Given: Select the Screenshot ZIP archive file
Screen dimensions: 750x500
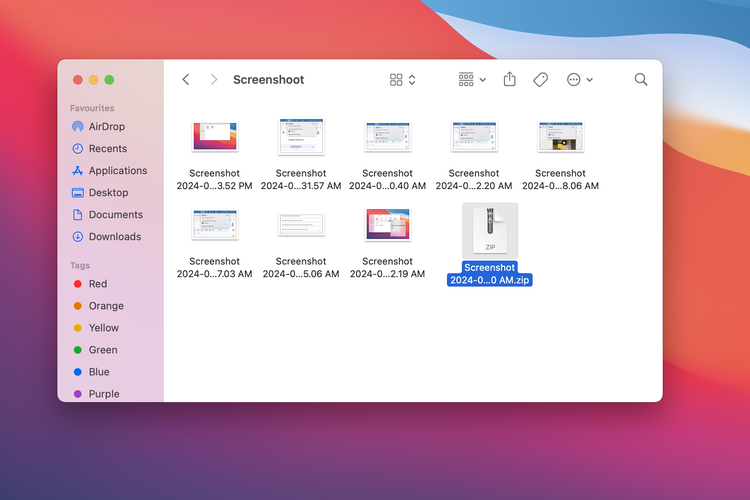Looking at the screenshot, I should click(x=490, y=229).
